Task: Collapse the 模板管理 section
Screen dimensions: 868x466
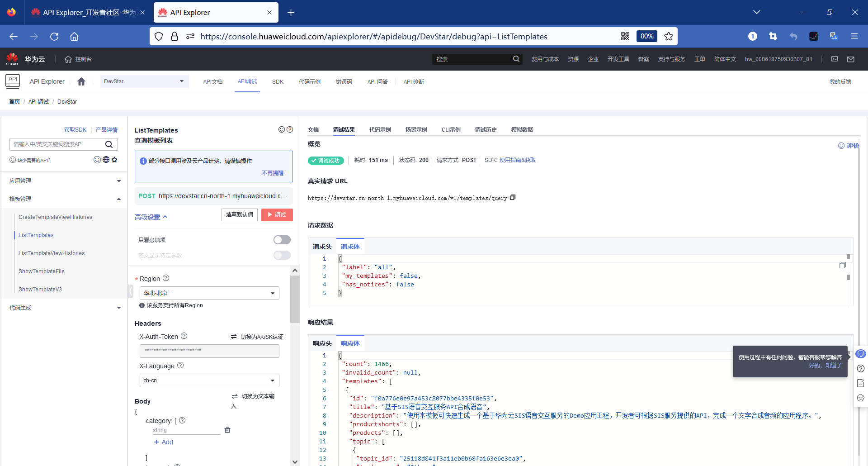Action: [64, 199]
